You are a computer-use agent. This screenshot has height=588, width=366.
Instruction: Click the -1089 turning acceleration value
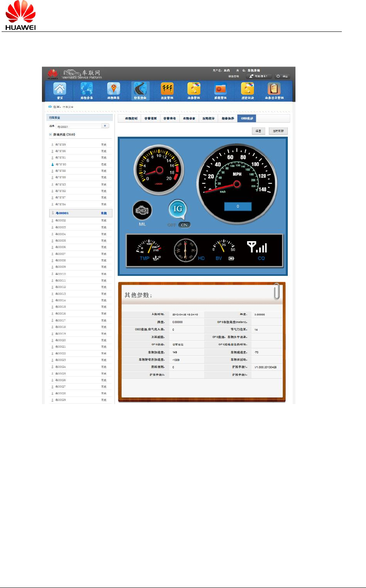coord(176,360)
